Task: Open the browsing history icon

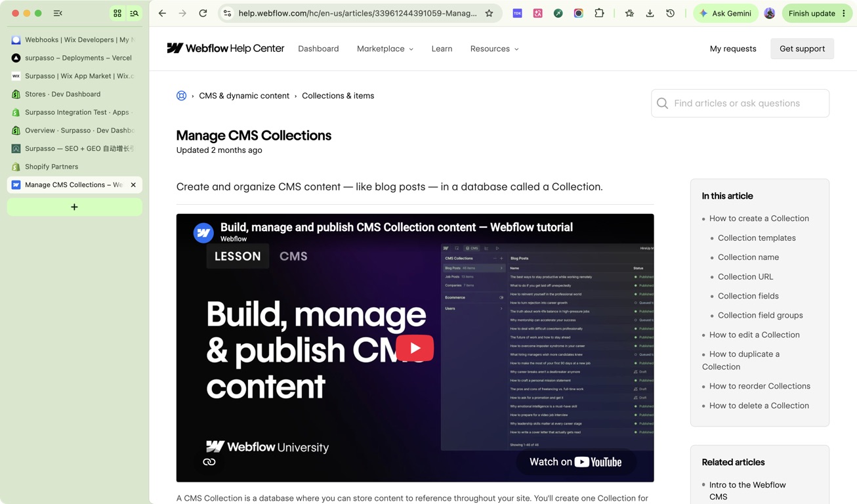Action: (670, 13)
